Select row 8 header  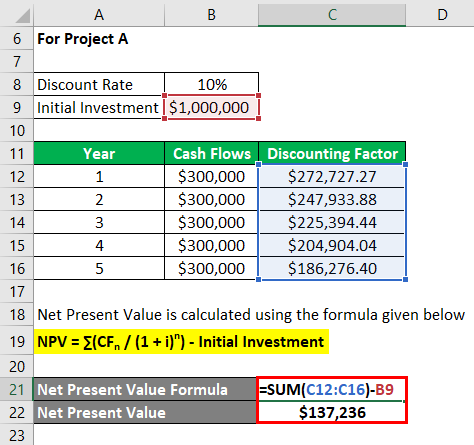pos(17,84)
